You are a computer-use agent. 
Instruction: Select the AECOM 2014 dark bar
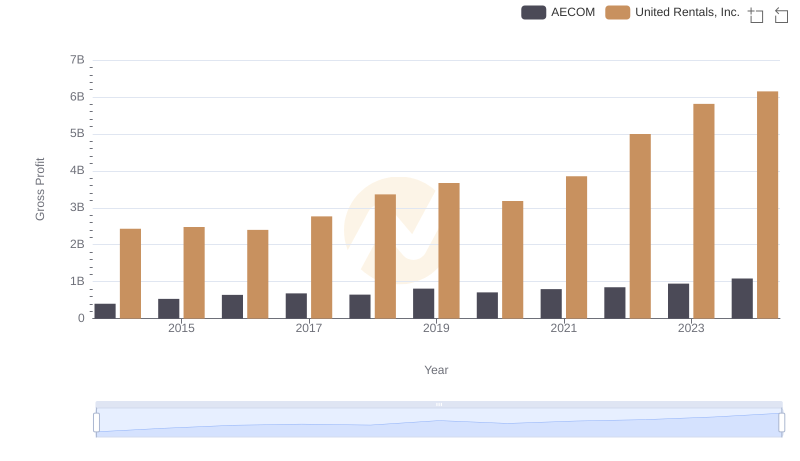[x=105, y=311]
